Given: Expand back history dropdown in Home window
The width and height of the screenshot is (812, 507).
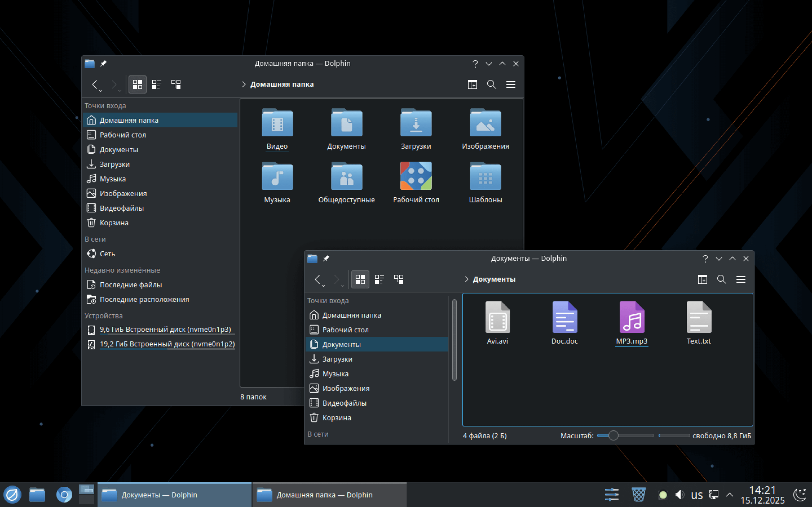Looking at the screenshot, I should 101,91.
